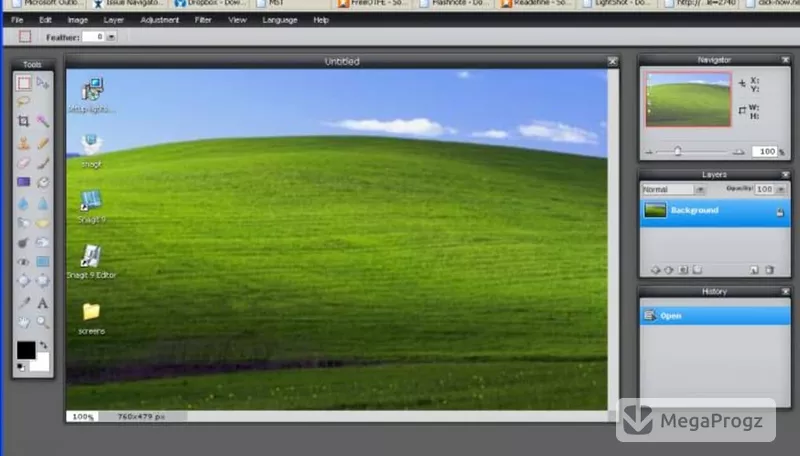Select the Move tool arrow icon

click(x=43, y=83)
